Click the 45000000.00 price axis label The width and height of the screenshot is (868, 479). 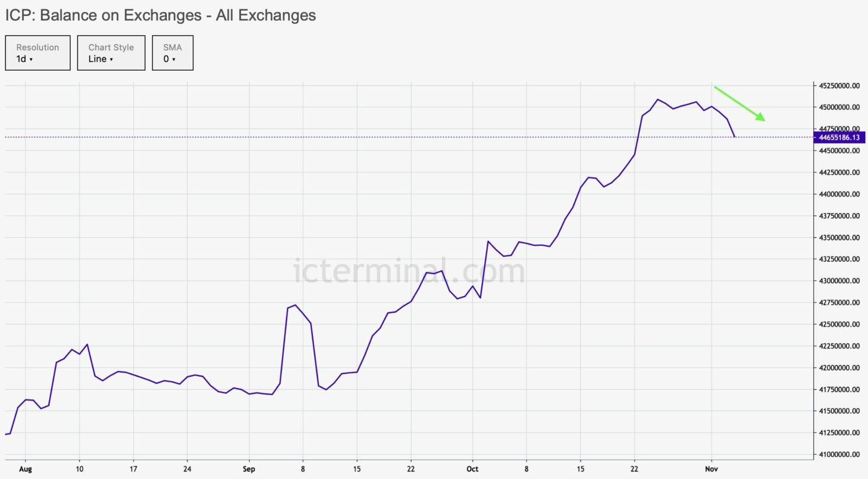pos(839,107)
